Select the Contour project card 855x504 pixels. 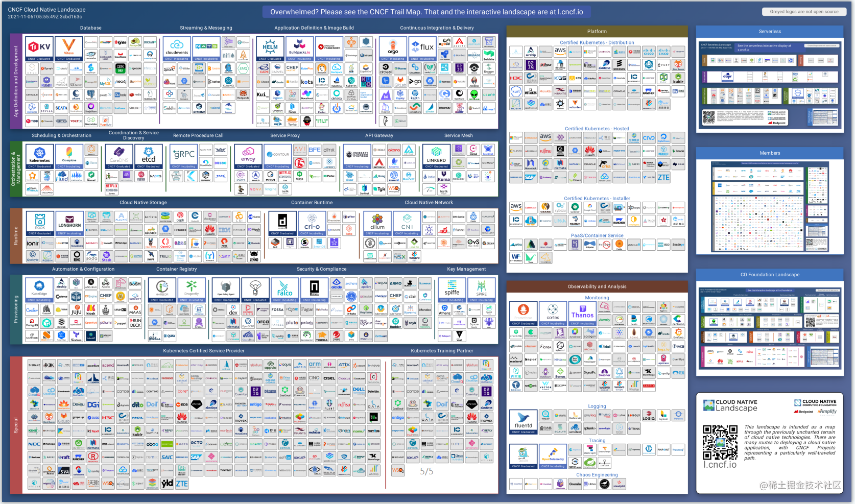pyautogui.click(x=278, y=156)
